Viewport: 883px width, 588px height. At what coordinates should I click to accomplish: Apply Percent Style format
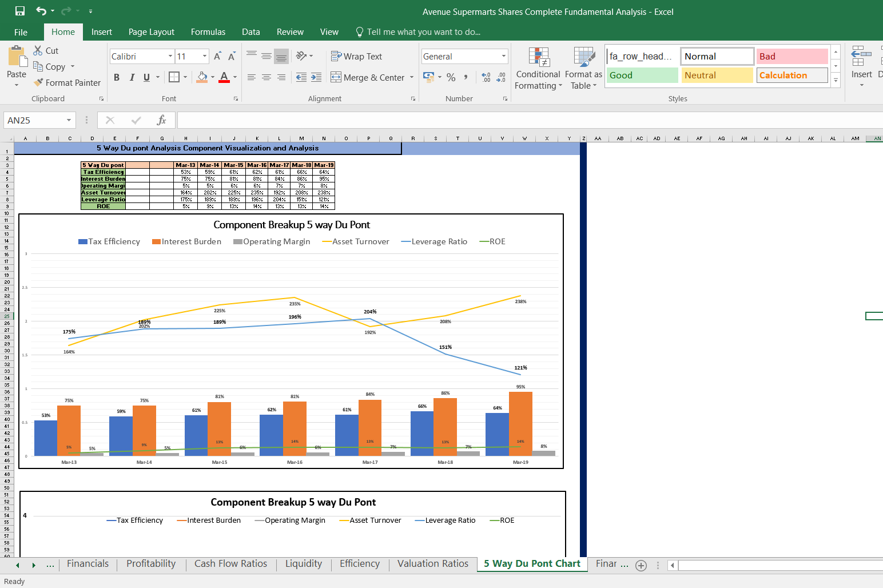tap(451, 77)
